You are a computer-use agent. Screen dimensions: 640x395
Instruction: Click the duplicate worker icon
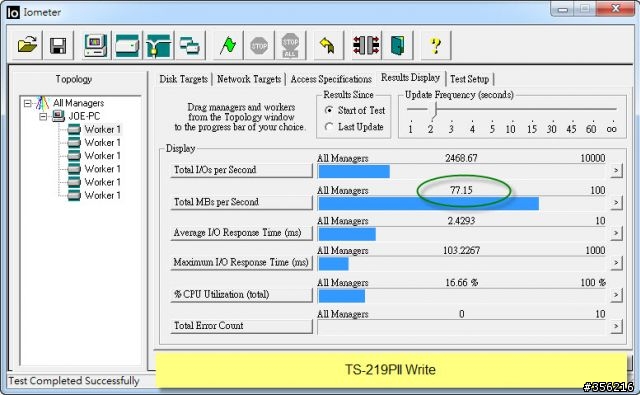(189, 45)
